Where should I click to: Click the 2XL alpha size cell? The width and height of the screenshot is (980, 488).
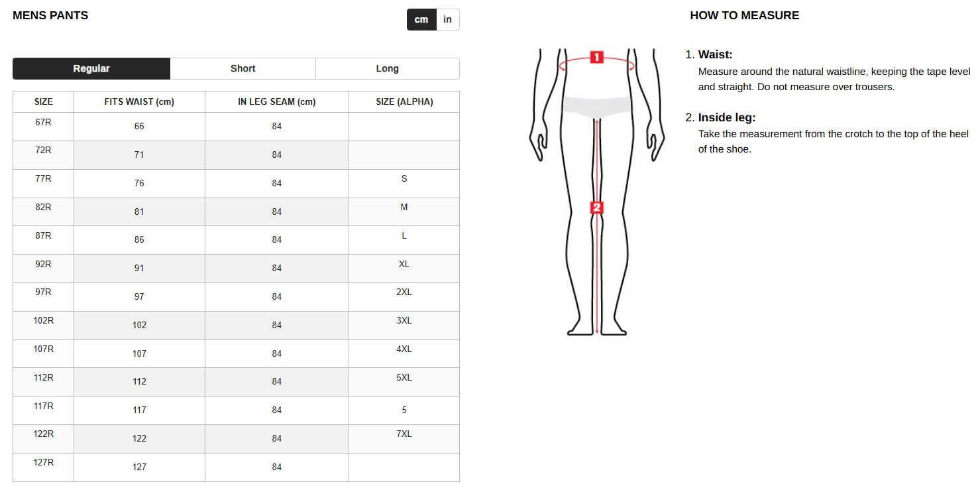[x=404, y=292]
